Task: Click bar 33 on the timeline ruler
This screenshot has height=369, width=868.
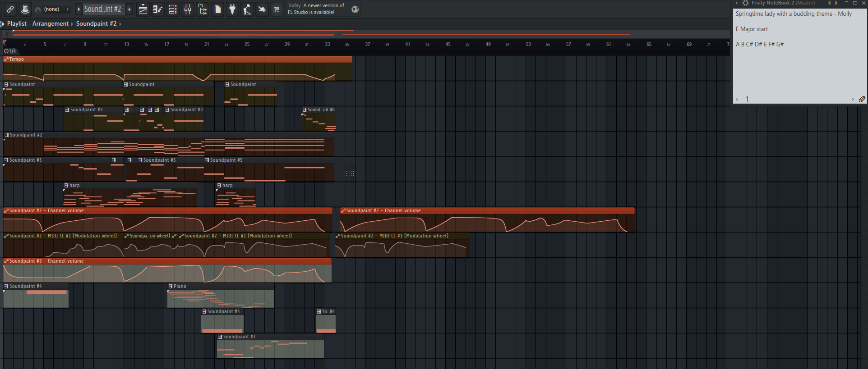Action: 327,44
